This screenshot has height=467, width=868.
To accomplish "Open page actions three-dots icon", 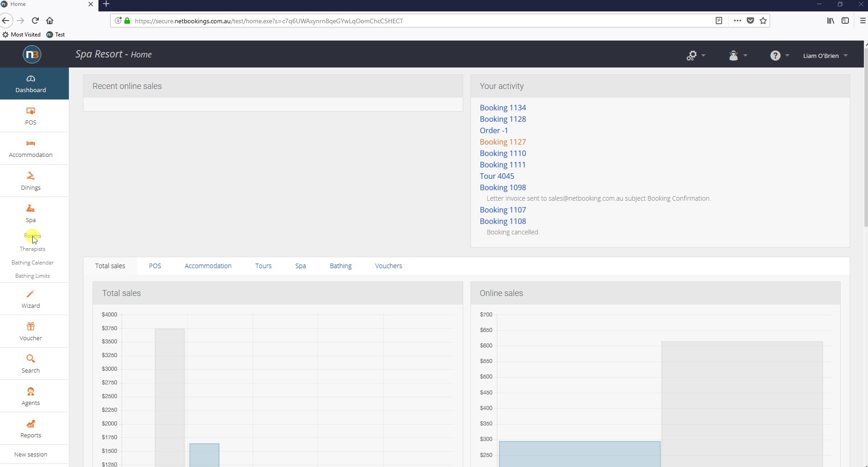I will (x=737, y=21).
